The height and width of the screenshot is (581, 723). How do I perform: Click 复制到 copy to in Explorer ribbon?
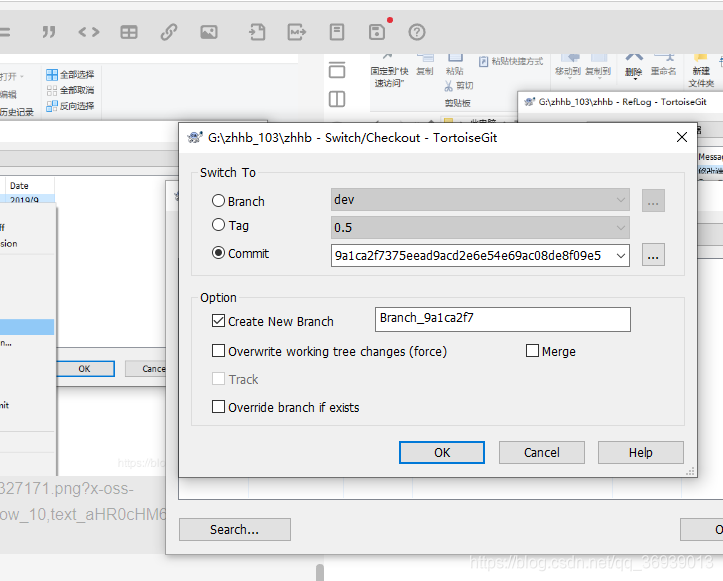tap(598, 66)
